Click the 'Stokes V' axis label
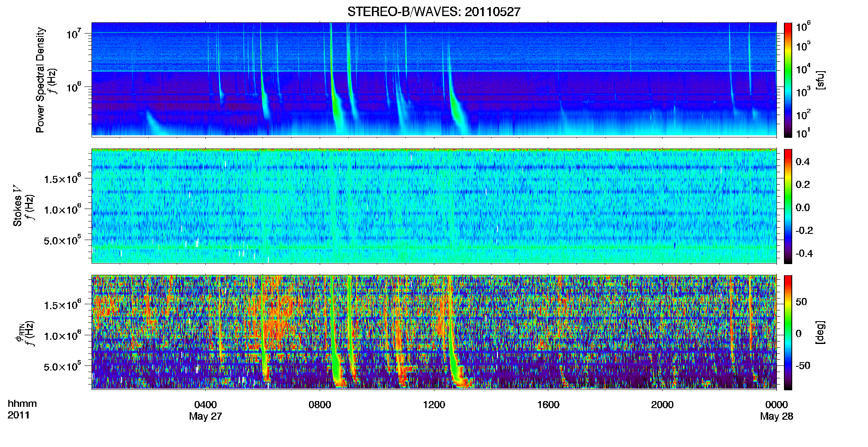Viewport: 868px width, 447px height. click(x=17, y=206)
